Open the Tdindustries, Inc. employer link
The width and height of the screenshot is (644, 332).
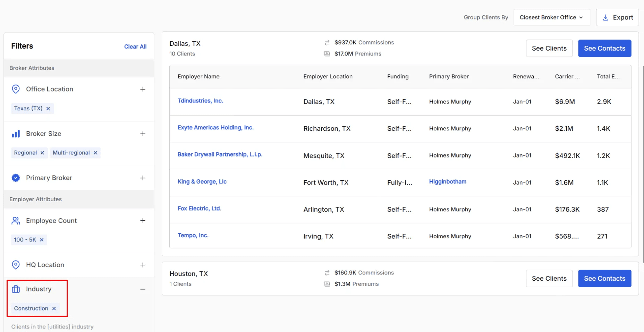click(x=201, y=101)
